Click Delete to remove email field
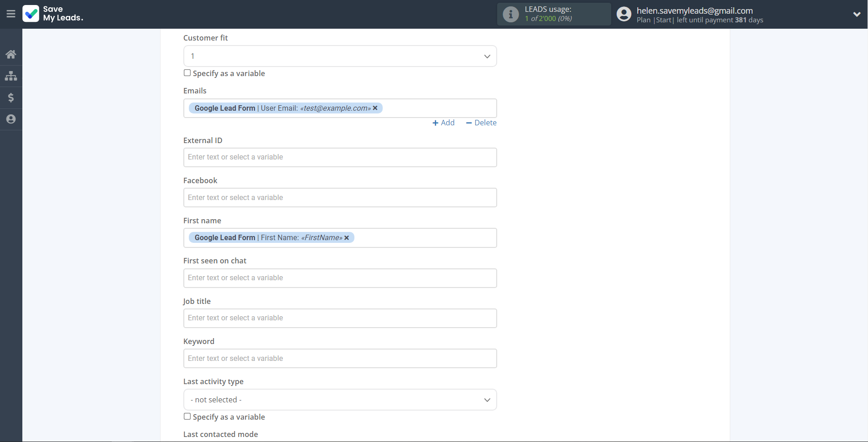The width and height of the screenshot is (868, 442). [481, 123]
